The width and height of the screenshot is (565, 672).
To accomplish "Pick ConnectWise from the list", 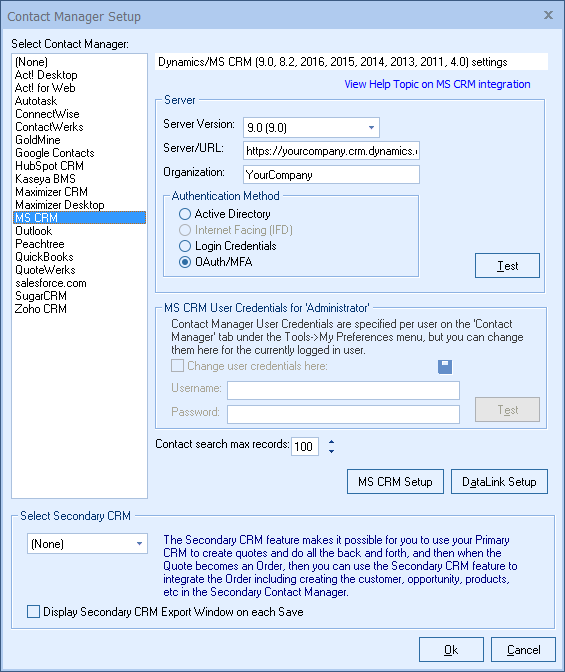I will point(79,114).
